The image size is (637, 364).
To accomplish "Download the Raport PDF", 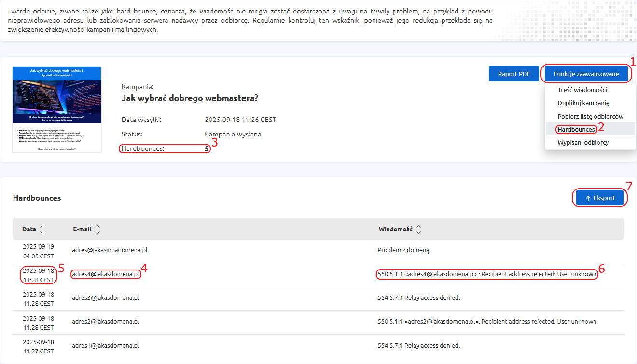I will pos(514,74).
